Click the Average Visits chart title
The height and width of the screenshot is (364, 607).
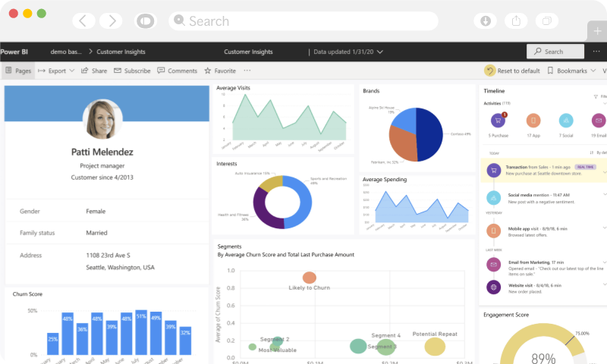click(233, 88)
